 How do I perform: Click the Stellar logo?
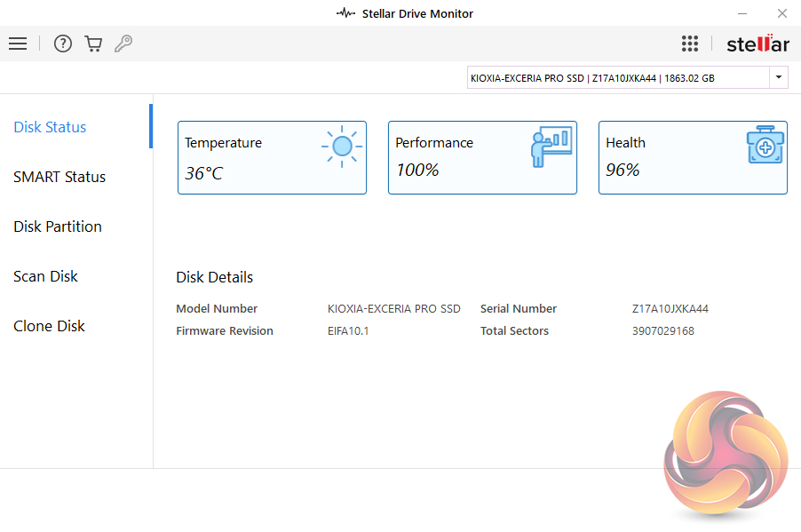tap(757, 44)
